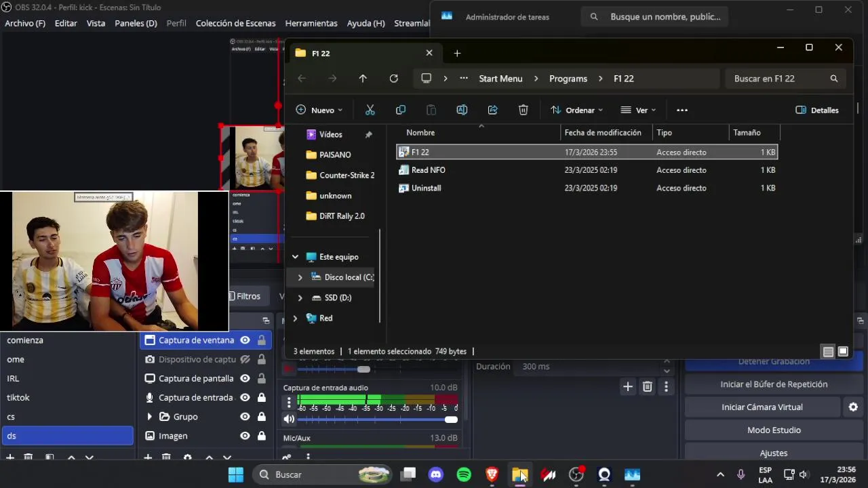Sort files by Fecha de modificación column
The height and width of the screenshot is (488, 868).
(x=603, y=133)
